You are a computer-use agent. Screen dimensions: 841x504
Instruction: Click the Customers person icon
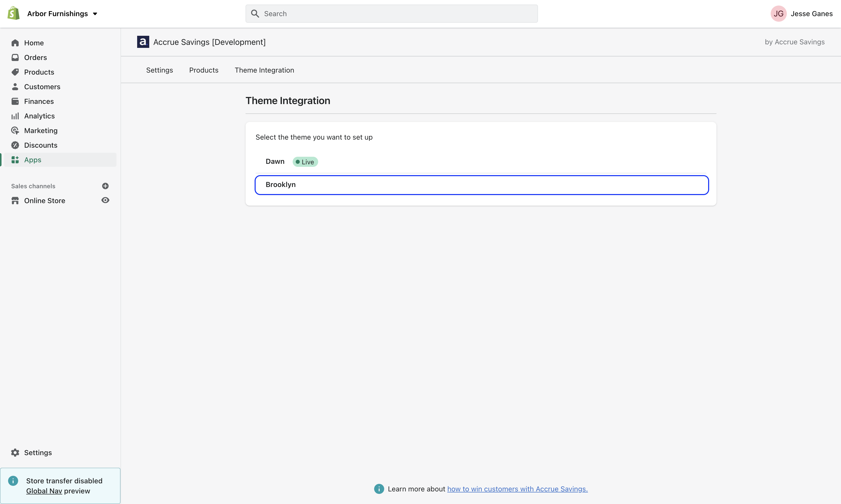pyautogui.click(x=15, y=87)
